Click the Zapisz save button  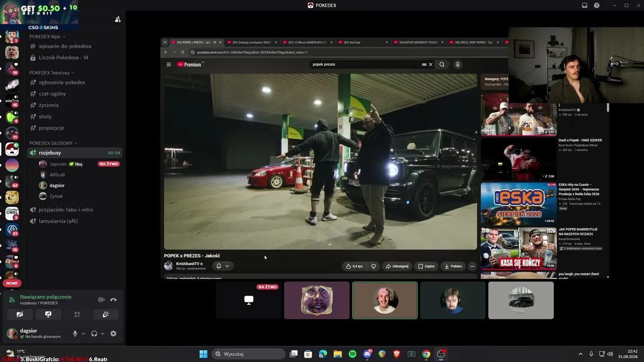click(426, 266)
